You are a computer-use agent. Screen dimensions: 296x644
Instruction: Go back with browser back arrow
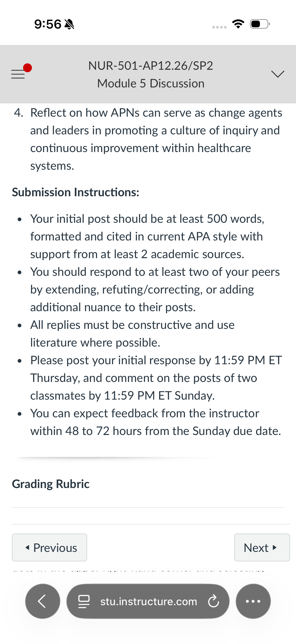(42, 601)
